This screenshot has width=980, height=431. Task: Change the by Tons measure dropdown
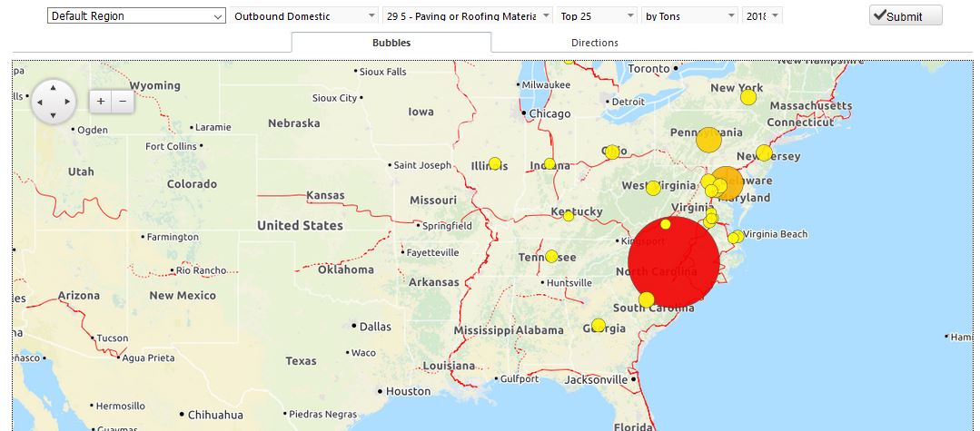689,16
